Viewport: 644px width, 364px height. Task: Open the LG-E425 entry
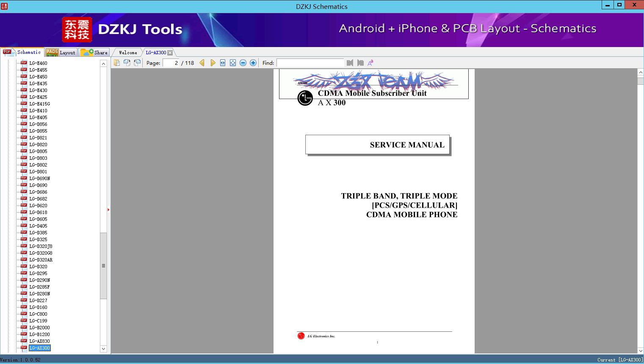point(38,97)
